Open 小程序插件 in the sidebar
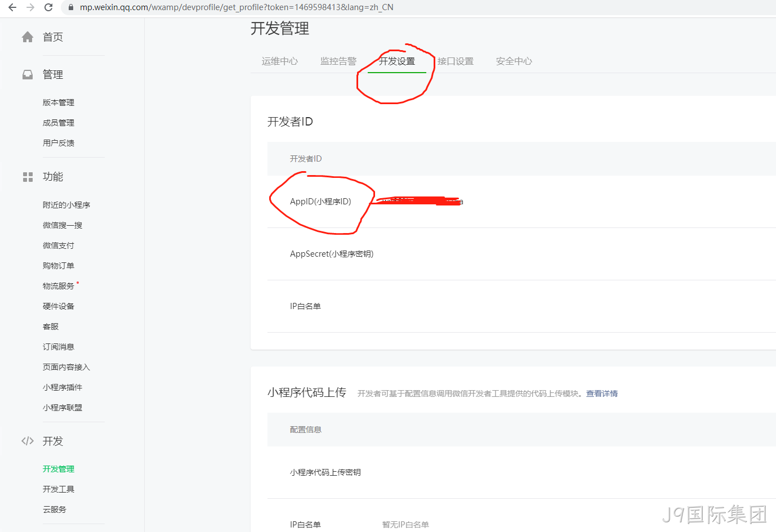The width and height of the screenshot is (776, 532). [x=63, y=387]
